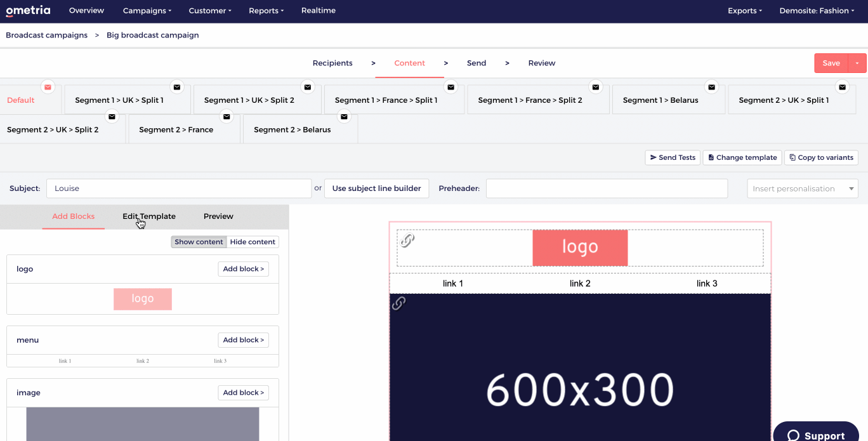This screenshot has width=868, height=441.
Task: Click Copy to variants
Action: click(821, 157)
